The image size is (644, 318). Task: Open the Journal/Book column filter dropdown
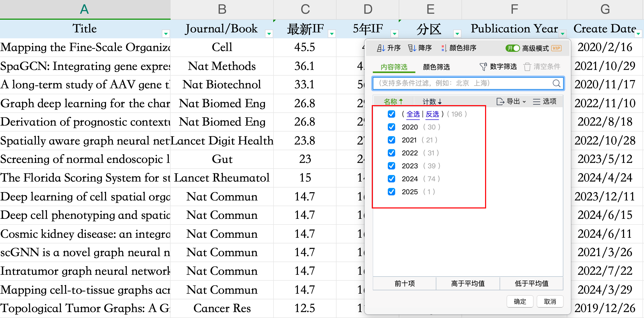coord(269,34)
